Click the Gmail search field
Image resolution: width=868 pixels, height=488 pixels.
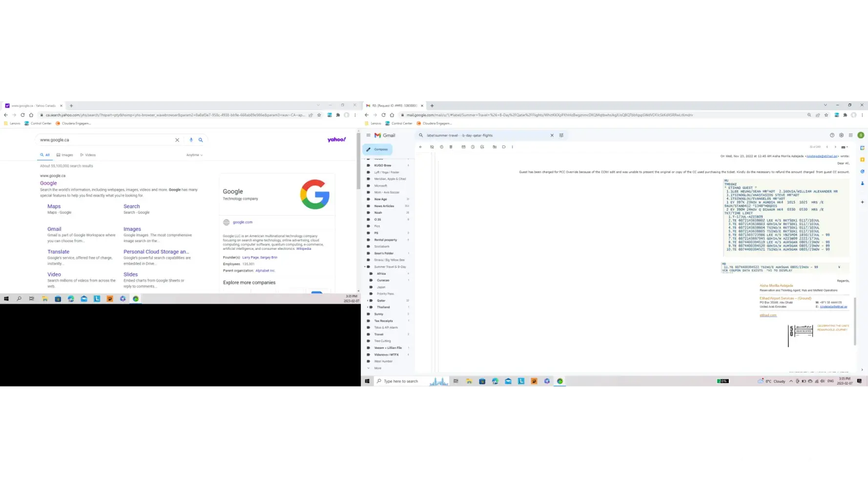pos(487,135)
